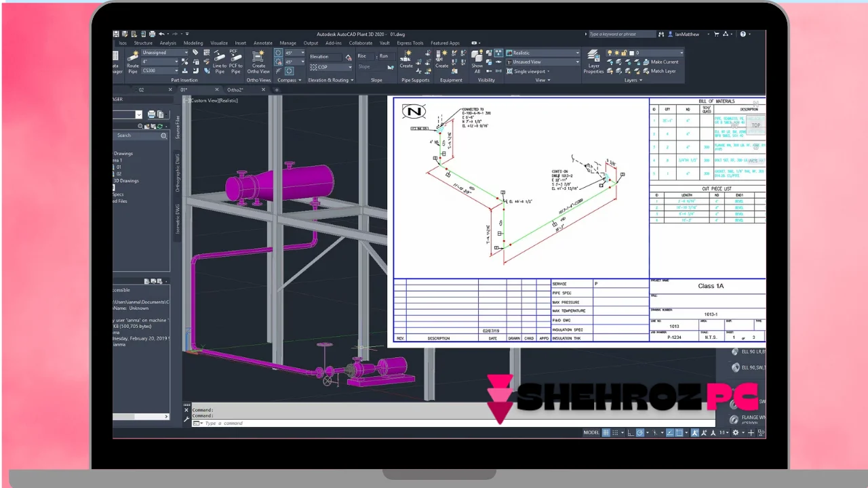
Task: Switch to drawing tab 02
Action: (142, 89)
